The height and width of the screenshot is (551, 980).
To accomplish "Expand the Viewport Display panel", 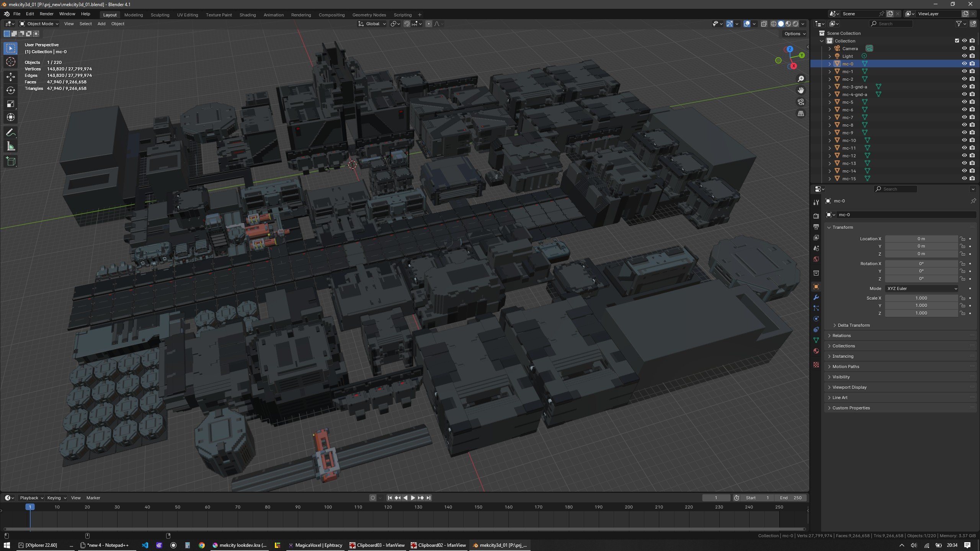I will [849, 387].
